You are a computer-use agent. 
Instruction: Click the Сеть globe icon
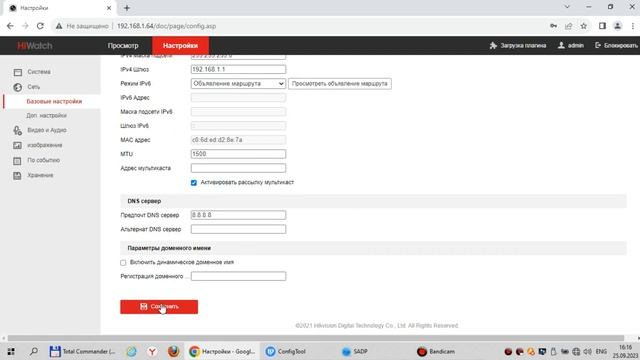(x=18, y=87)
